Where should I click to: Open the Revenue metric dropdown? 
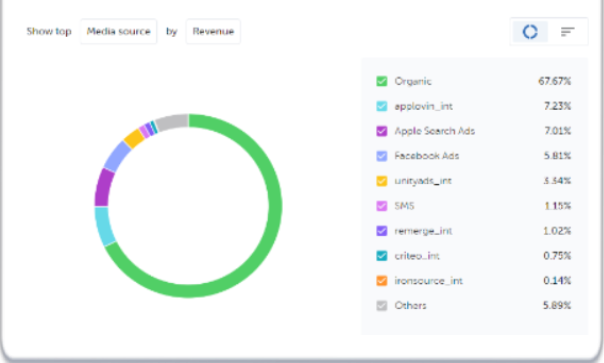tap(213, 31)
